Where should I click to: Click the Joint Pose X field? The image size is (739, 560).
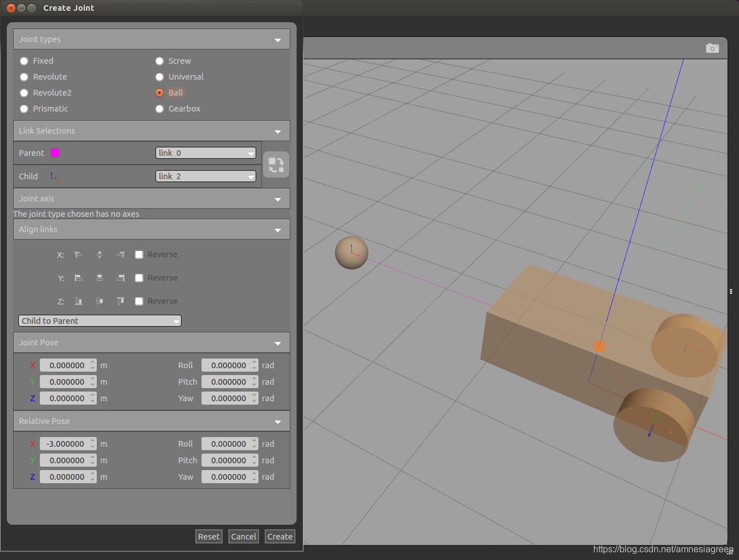[68, 365]
